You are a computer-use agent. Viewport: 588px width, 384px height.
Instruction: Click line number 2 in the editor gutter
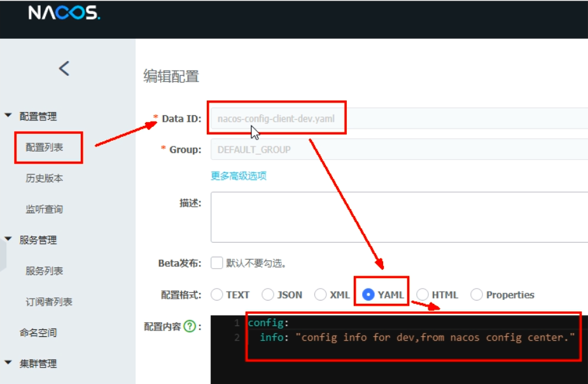(237, 337)
